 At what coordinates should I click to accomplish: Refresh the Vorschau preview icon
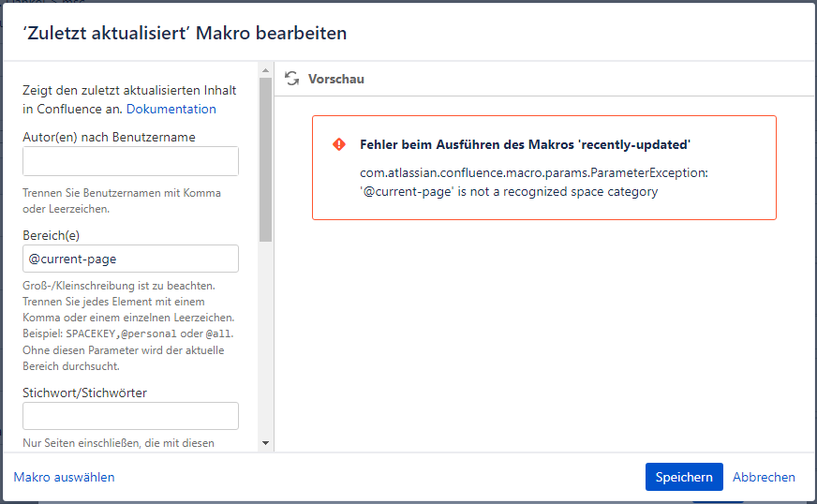(x=291, y=79)
